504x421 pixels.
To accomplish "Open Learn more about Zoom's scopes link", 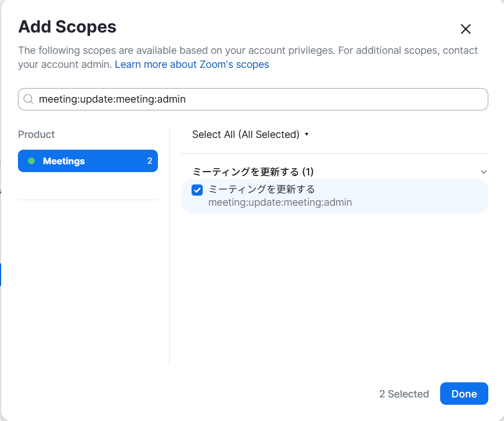I will pyautogui.click(x=192, y=64).
